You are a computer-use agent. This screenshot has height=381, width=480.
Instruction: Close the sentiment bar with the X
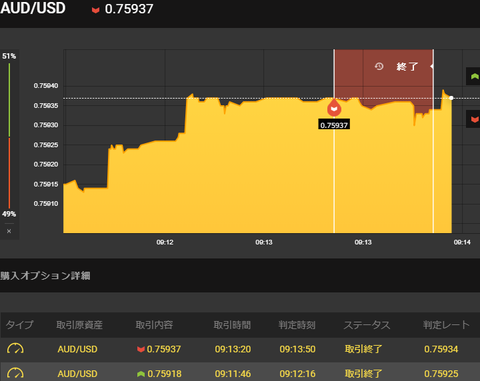pyautogui.click(x=9, y=231)
